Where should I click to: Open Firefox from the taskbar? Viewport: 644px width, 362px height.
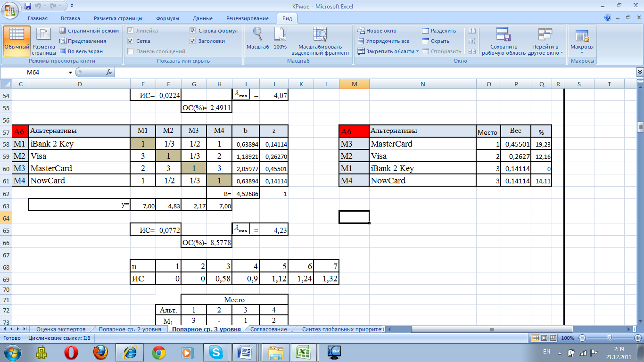click(100, 352)
